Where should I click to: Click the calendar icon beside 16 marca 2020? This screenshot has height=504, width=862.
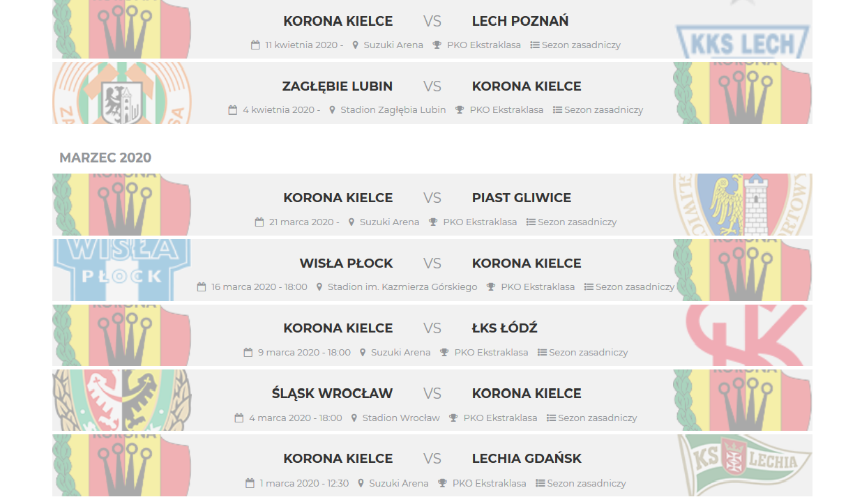click(202, 287)
